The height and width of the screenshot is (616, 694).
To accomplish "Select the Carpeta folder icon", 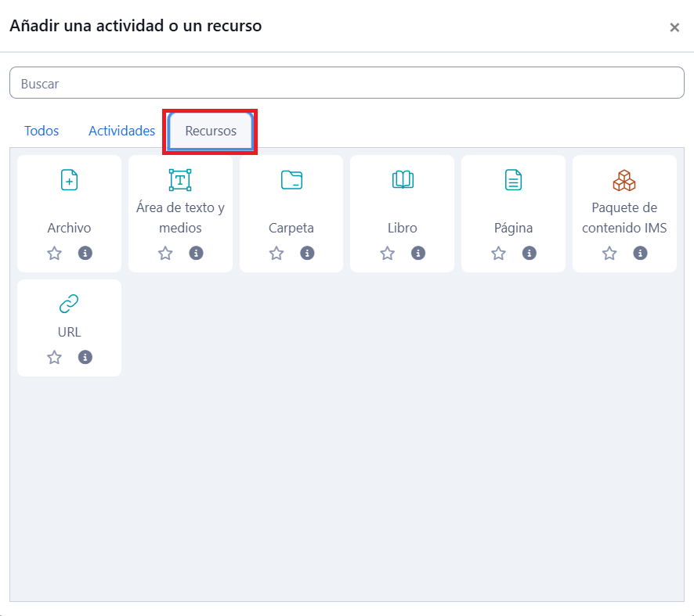I will tap(291, 180).
